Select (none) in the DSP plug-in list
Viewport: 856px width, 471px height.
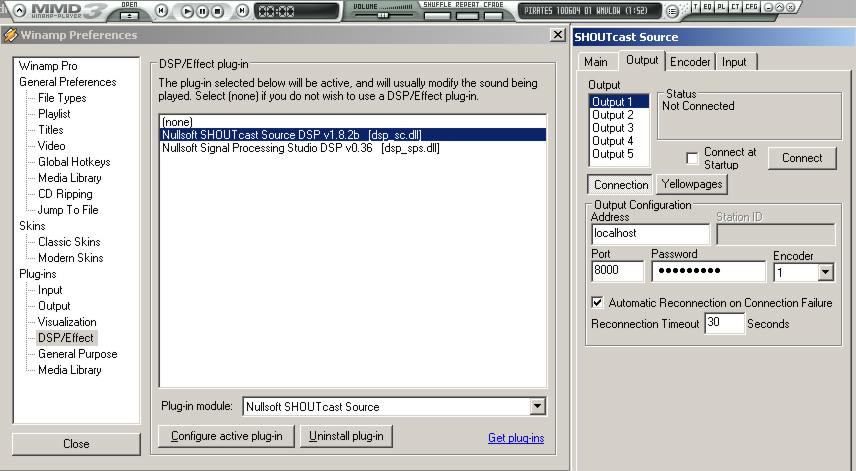pos(353,122)
